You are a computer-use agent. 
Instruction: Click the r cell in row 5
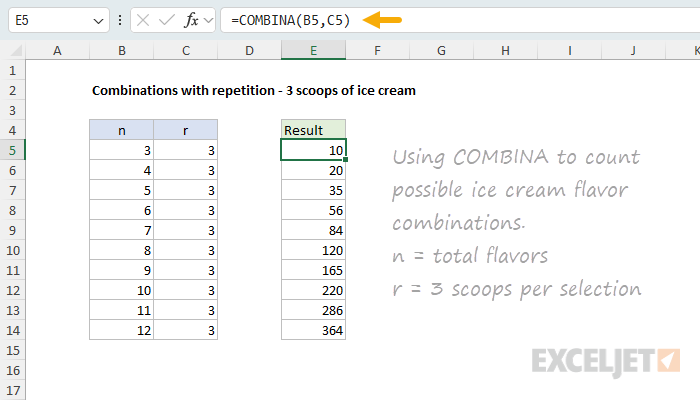(x=186, y=150)
